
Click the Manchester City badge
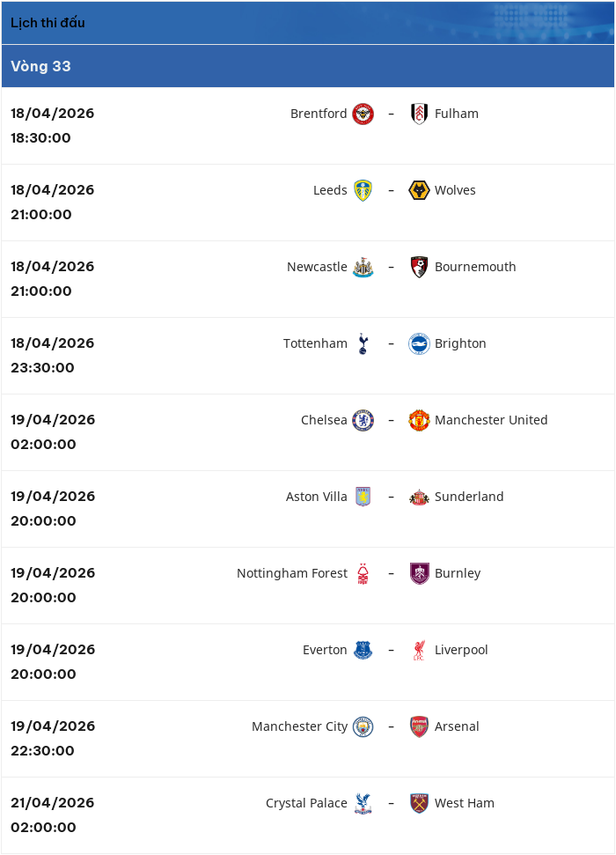coord(363,726)
